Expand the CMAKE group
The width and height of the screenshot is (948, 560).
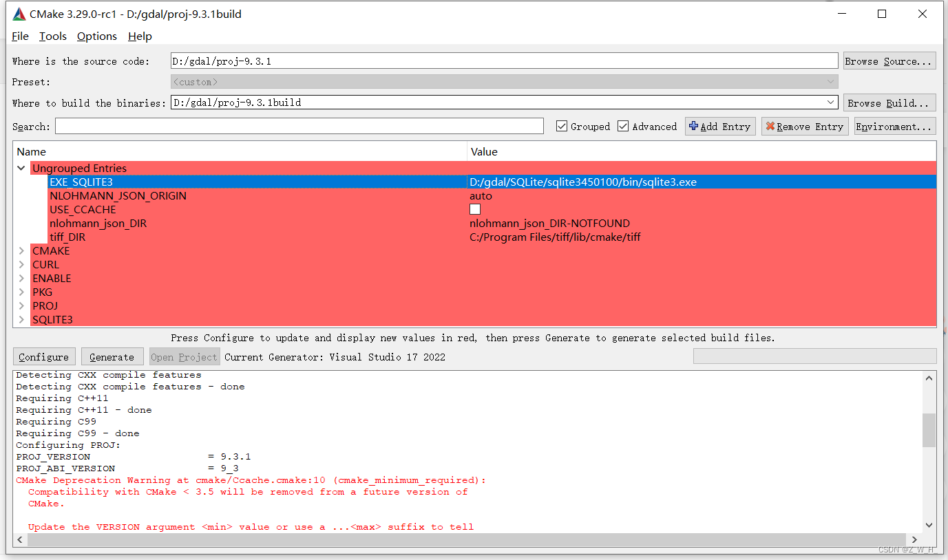pos(22,250)
